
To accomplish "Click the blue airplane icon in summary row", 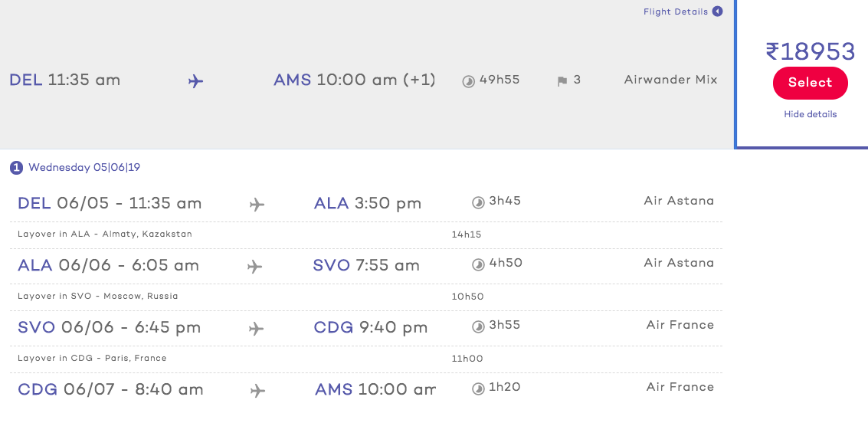I will (195, 81).
